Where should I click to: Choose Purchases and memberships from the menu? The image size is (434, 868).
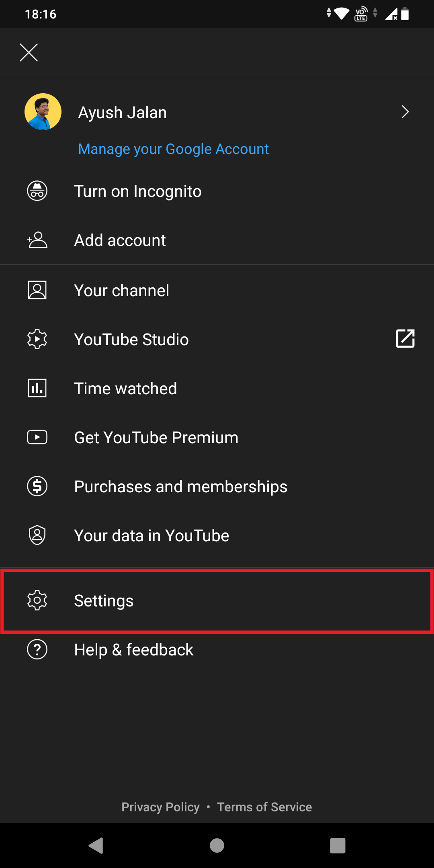tap(180, 486)
